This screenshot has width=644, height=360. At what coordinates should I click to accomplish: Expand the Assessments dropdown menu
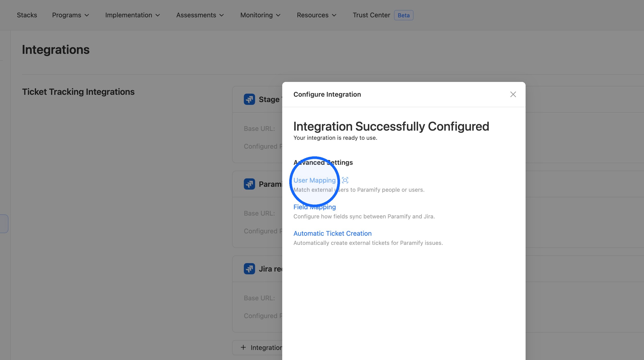point(200,15)
